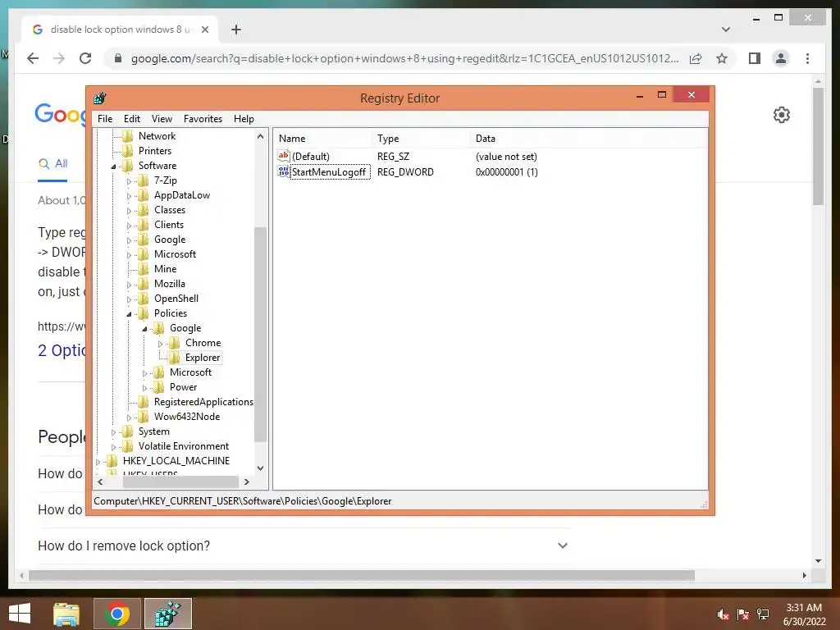The image size is (840, 630).
Task: Click the Registry Editor title bar icon
Action: (x=100, y=98)
